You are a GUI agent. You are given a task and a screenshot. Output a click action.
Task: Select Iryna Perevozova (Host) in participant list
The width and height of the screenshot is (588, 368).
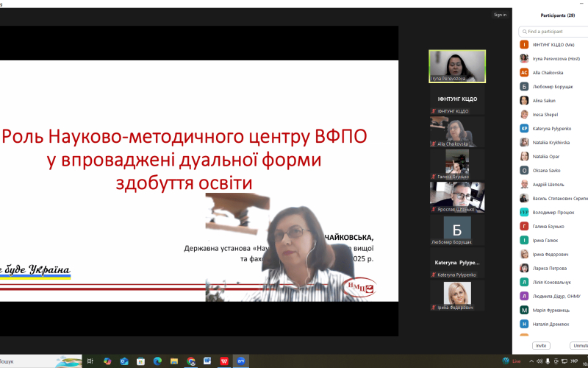[553, 59]
